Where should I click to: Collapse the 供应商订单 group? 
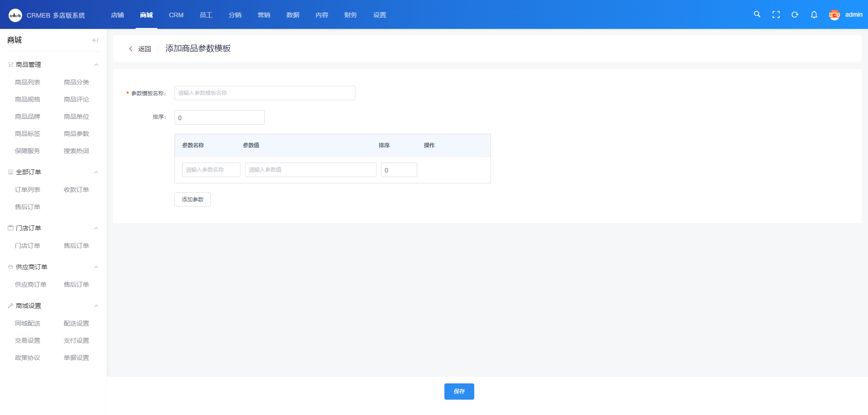point(96,267)
